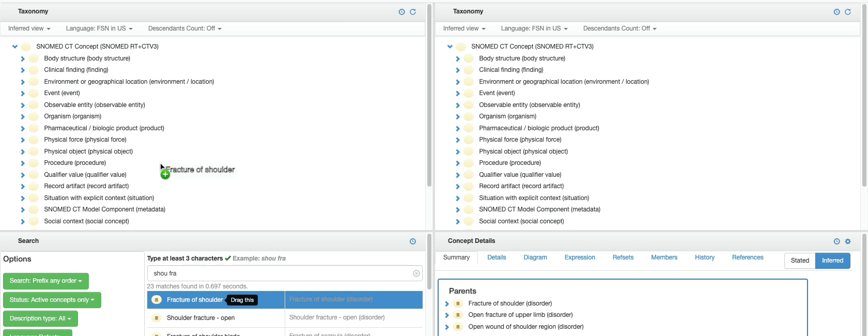Click the concept icon beside 'Fracture of shoulder' result
The height and width of the screenshot is (336, 868).
[157, 300]
